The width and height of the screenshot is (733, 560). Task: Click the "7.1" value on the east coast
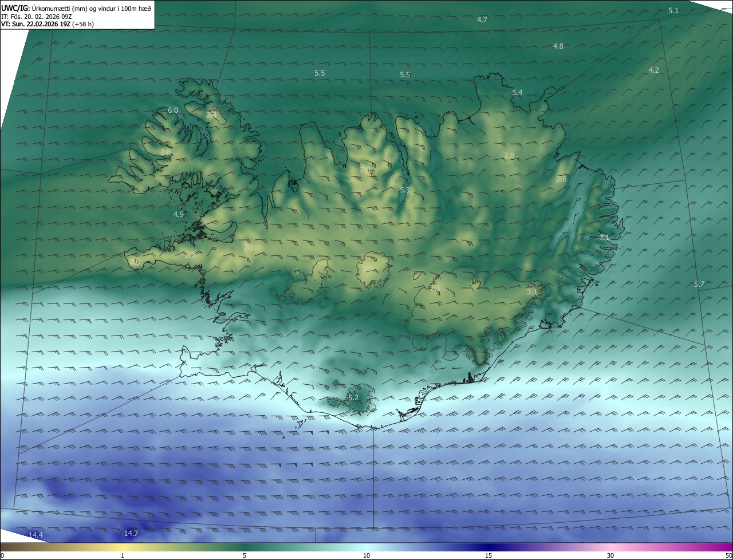605,237
